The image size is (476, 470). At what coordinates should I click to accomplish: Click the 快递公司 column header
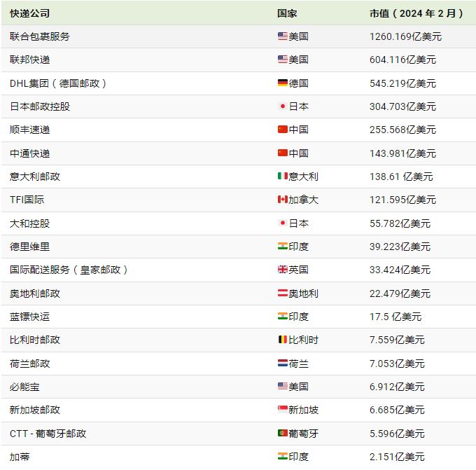coord(29,13)
